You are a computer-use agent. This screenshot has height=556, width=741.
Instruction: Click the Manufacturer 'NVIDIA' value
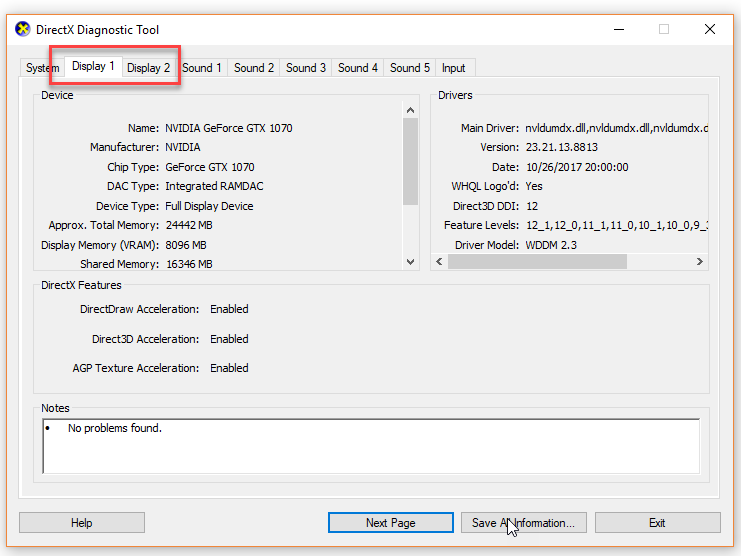[x=183, y=147]
